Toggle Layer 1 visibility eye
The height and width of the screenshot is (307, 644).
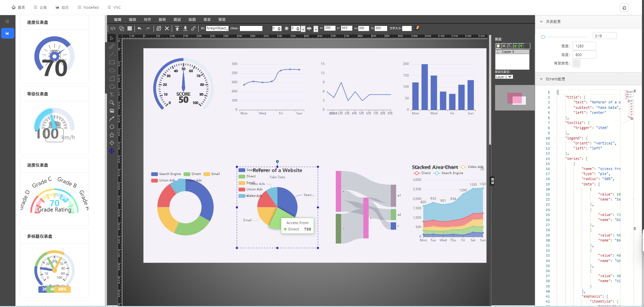pyautogui.click(x=498, y=52)
